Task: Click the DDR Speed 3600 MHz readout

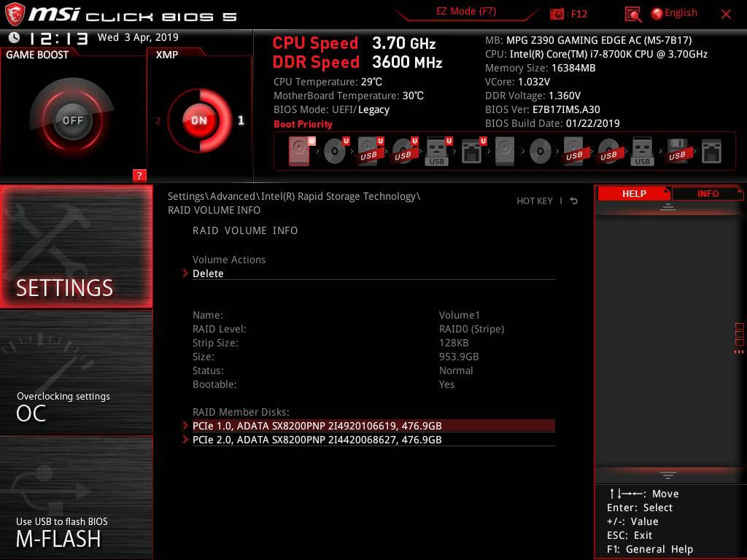Action: [357, 62]
